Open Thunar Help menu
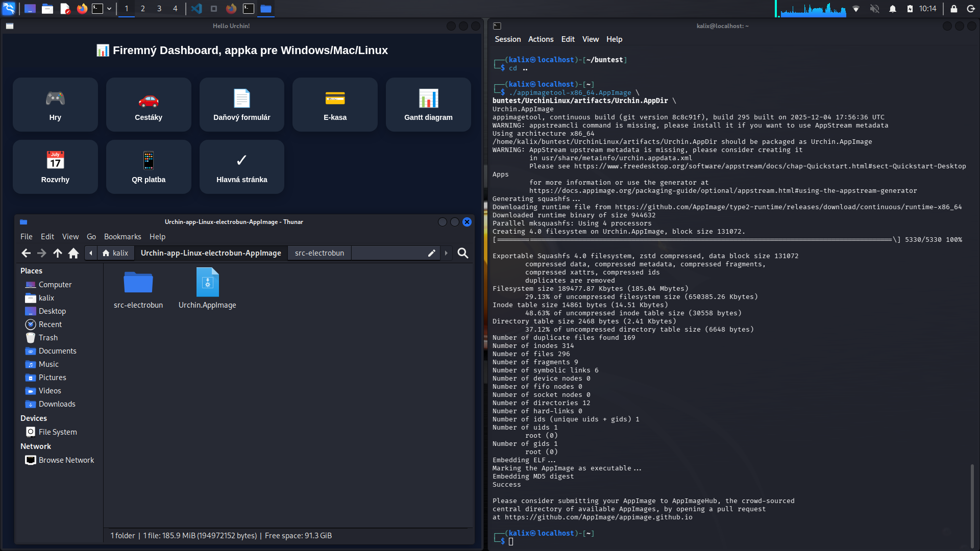Image resolution: width=980 pixels, height=551 pixels. (x=157, y=237)
